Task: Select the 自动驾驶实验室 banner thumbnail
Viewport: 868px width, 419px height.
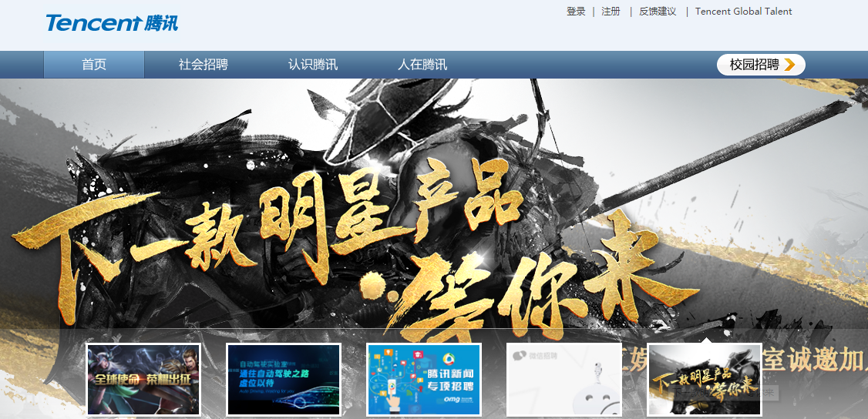Action: tap(284, 379)
